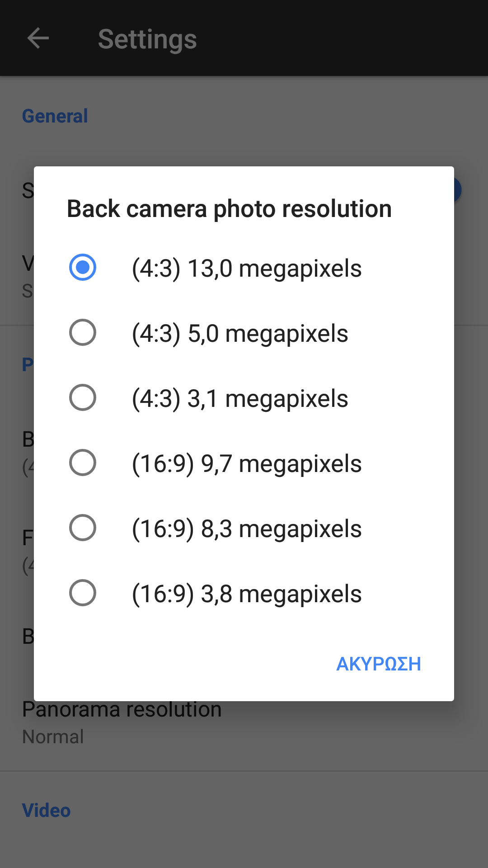Tap the "(16:9) 3,8 megapixels" label text
The height and width of the screenshot is (868, 488).
point(247,594)
